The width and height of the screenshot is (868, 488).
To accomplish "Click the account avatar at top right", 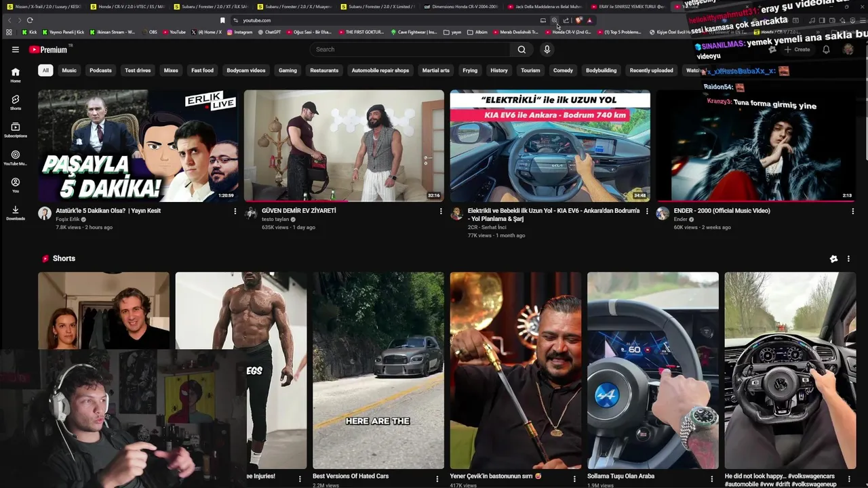I will 848,49.
